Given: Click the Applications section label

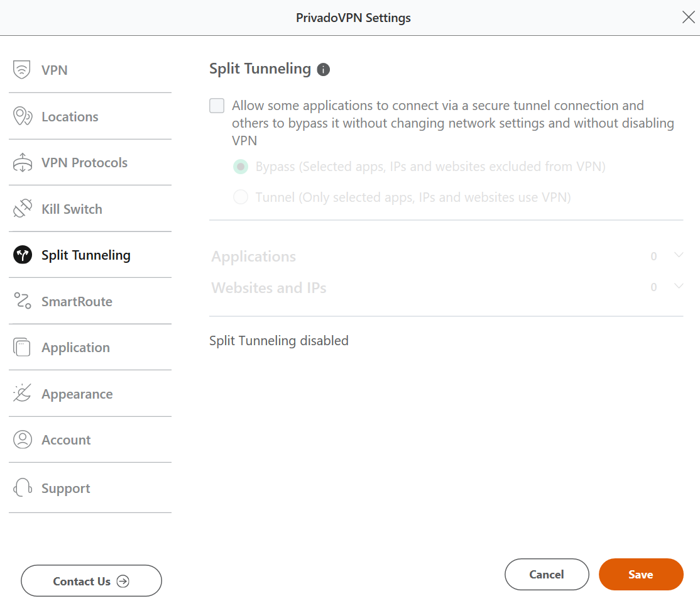Looking at the screenshot, I should point(253,257).
